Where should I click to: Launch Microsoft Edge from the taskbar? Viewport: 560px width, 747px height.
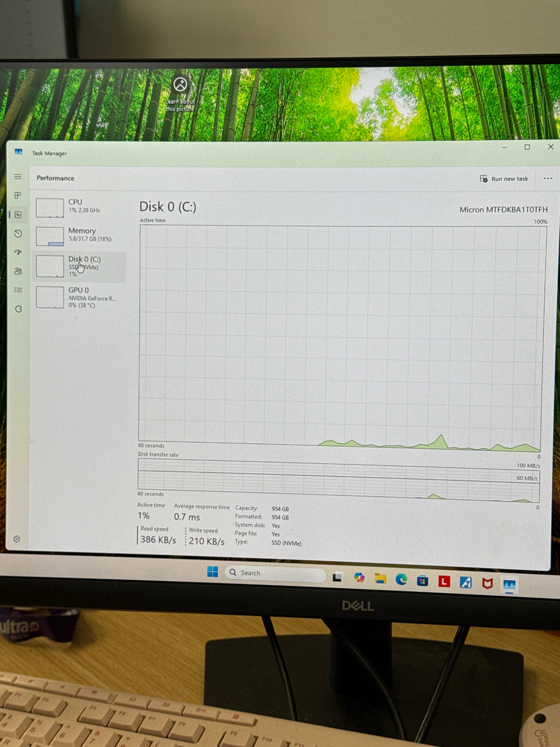point(401,580)
